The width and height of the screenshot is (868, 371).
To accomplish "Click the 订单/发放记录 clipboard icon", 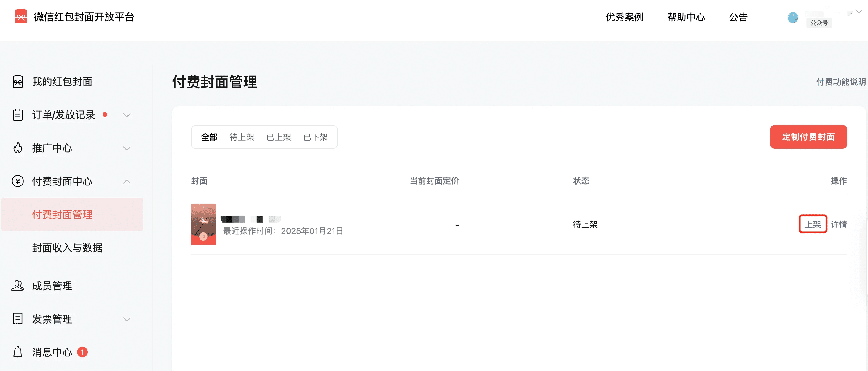I will pos(18,115).
